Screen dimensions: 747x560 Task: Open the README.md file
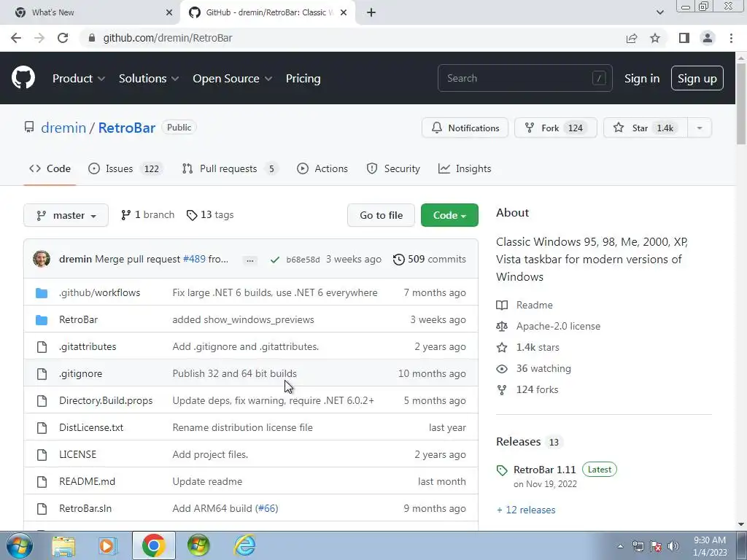click(x=88, y=481)
